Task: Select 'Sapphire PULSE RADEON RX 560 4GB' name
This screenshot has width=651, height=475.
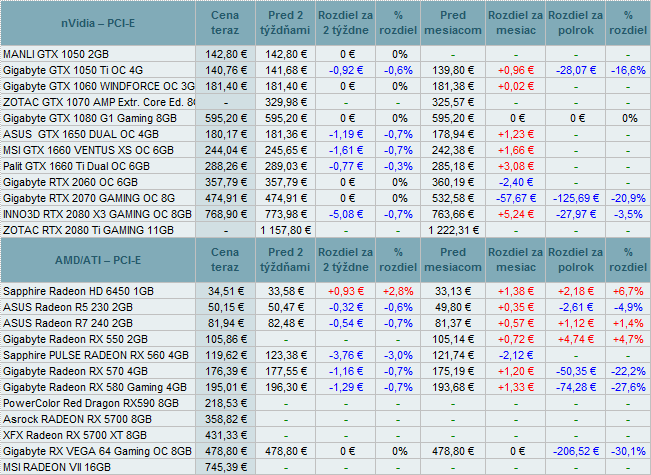Action: click(x=96, y=355)
